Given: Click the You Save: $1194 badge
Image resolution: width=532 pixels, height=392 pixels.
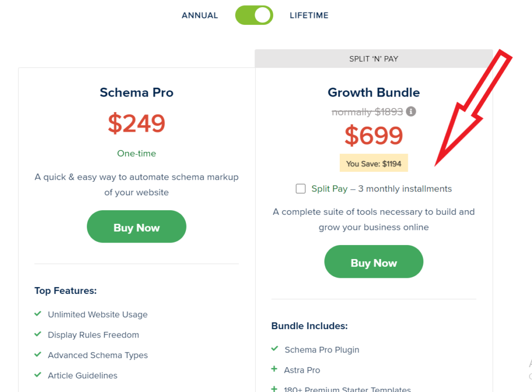Looking at the screenshot, I should (374, 164).
